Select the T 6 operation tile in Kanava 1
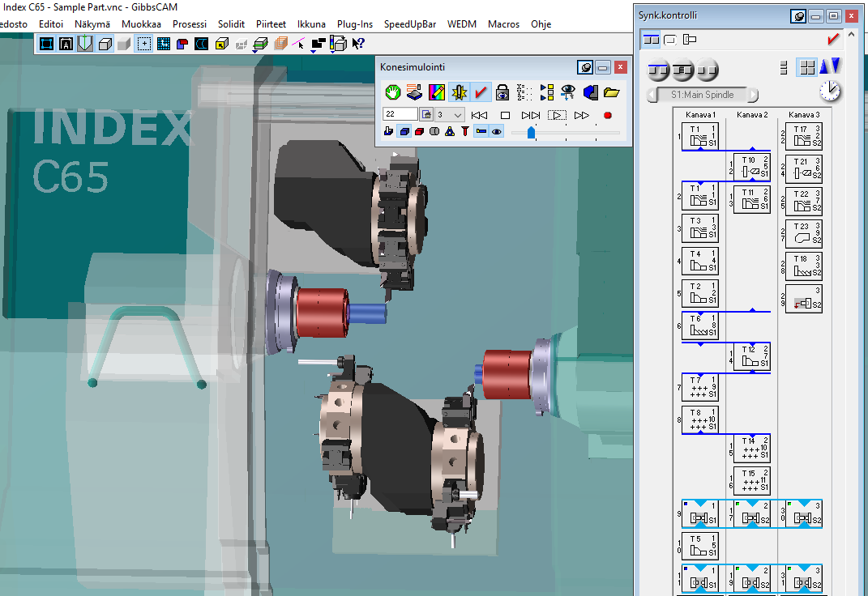Viewport: 868px width, 596px height. pyautogui.click(x=700, y=325)
